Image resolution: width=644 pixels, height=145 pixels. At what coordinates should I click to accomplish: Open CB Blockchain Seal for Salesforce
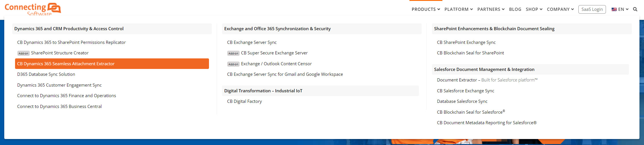[471, 112]
